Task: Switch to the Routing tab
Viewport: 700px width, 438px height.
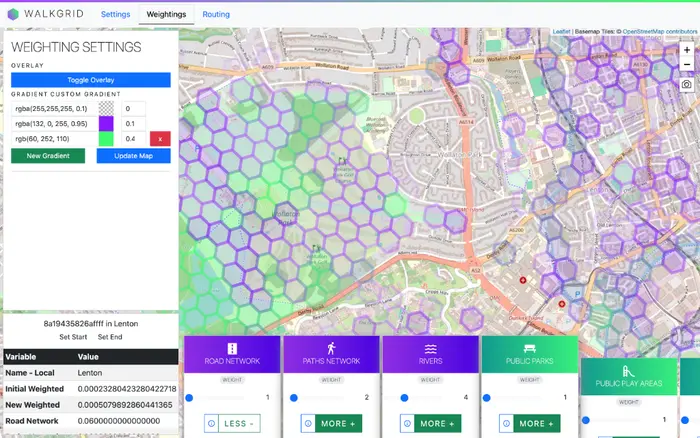Action: [x=216, y=15]
